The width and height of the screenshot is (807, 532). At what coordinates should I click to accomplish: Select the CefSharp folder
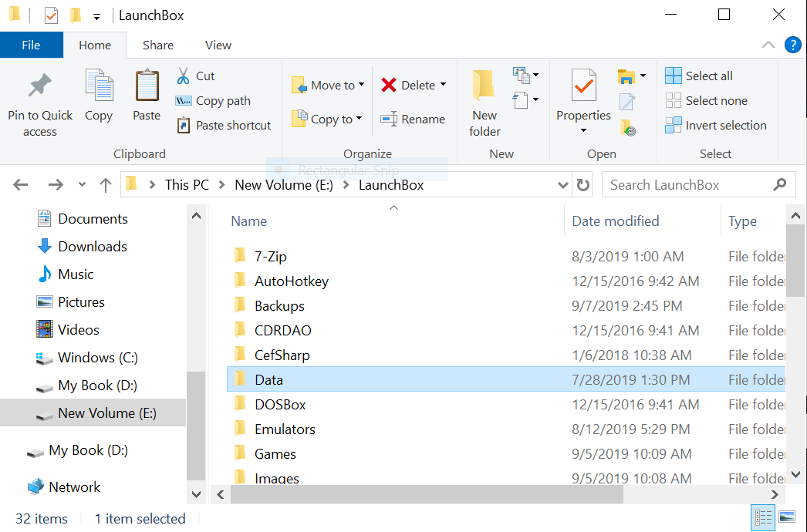coord(506,355)
